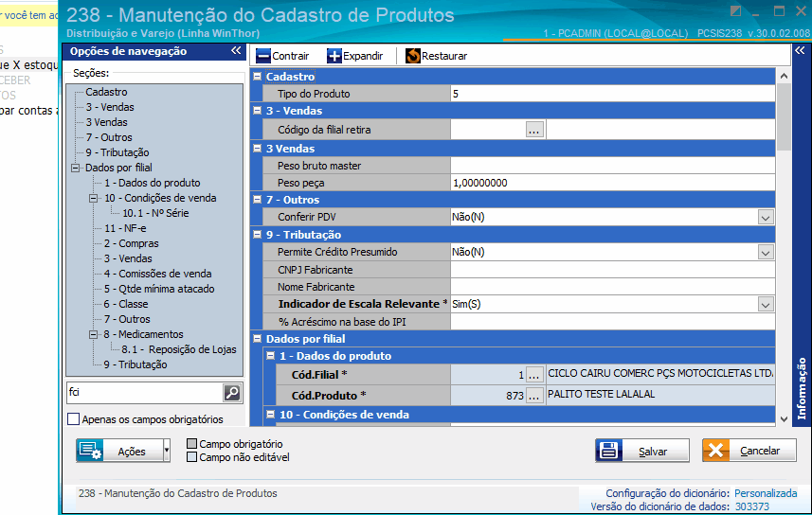812x515 pixels.
Task: Collapse 10 - Condições de venda subsection
Action: point(271,414)
